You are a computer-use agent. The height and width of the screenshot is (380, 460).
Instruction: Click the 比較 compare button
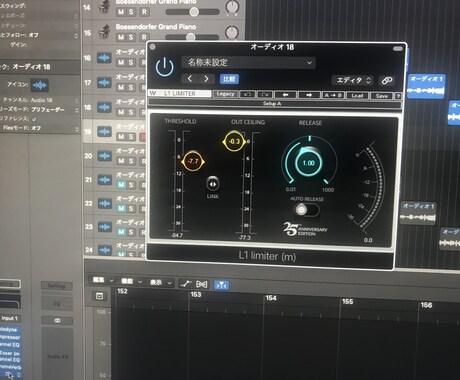(x=229, y=79)
